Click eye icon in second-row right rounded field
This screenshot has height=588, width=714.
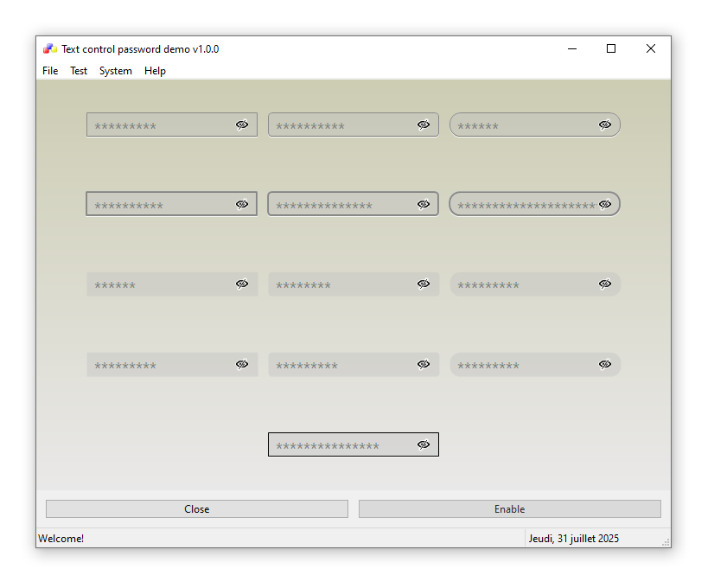(605, 204)
